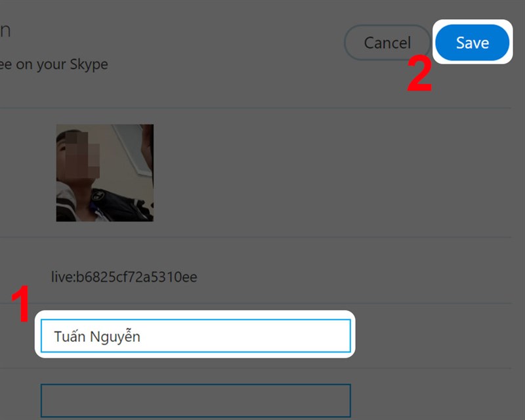Screen dimensions: 525x420
Task: Click the empty field below the name
Action: point(196,400)
